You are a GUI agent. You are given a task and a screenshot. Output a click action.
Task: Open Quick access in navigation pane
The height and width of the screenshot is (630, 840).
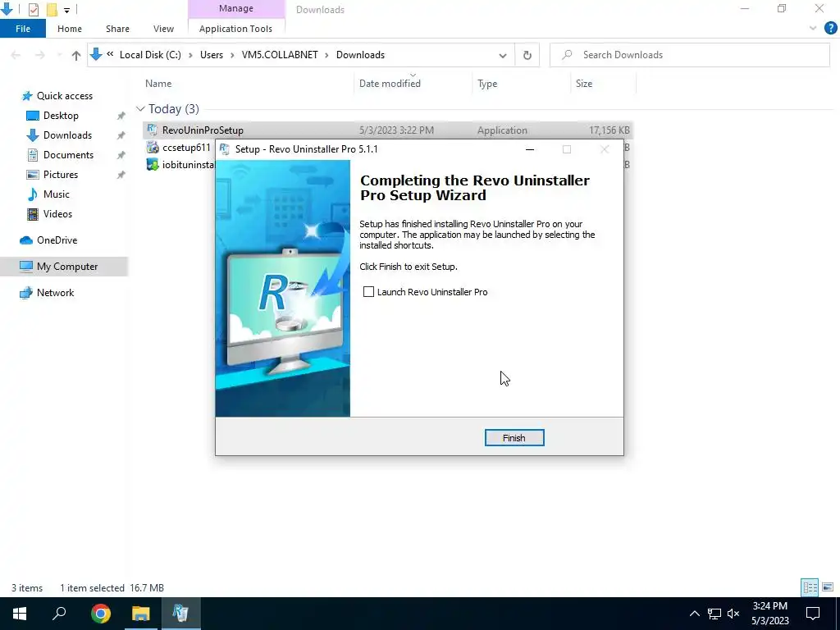click(x=64, y=96)
